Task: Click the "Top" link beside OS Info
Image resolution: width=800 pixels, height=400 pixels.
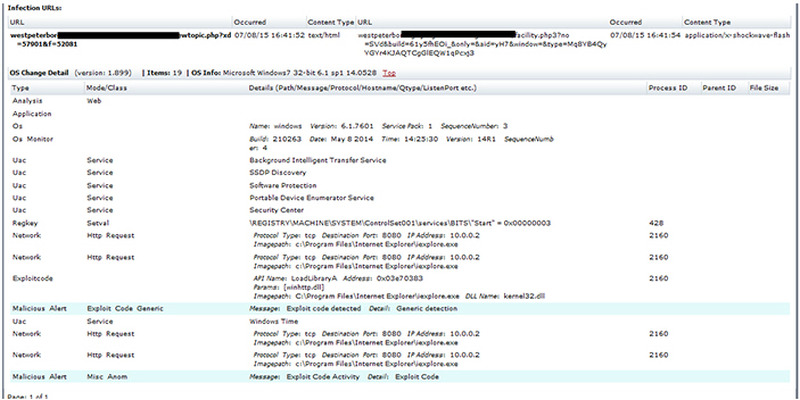Action: (389, 73)
